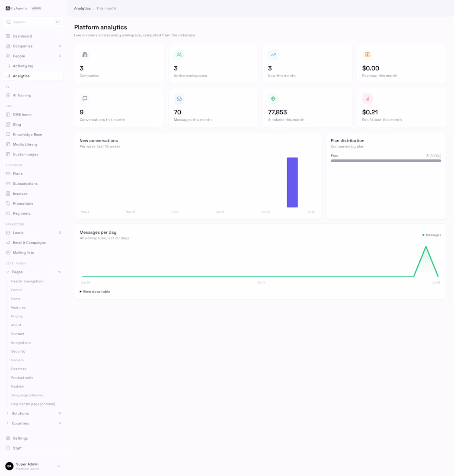Click the Companies building icon in sidebar
The width and height of the screenshot is (454, 476).
8,46
